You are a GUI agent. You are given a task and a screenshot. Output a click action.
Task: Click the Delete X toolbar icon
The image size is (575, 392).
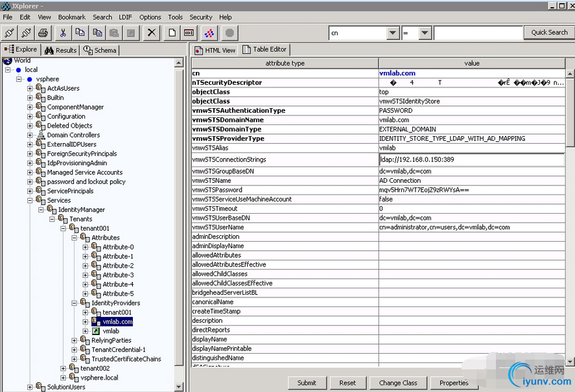coord(152,32)
